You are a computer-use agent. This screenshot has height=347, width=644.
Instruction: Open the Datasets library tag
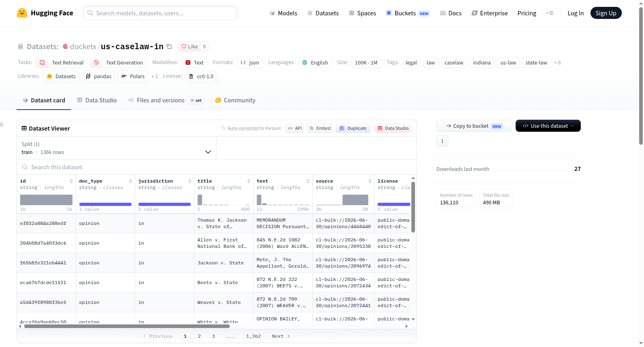click(61, 76)
